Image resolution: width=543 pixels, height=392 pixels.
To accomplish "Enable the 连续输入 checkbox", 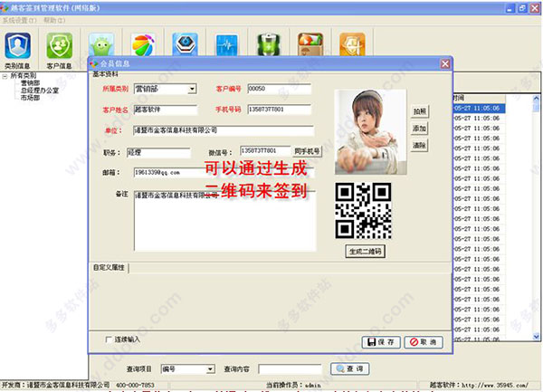I will (109, 339).
